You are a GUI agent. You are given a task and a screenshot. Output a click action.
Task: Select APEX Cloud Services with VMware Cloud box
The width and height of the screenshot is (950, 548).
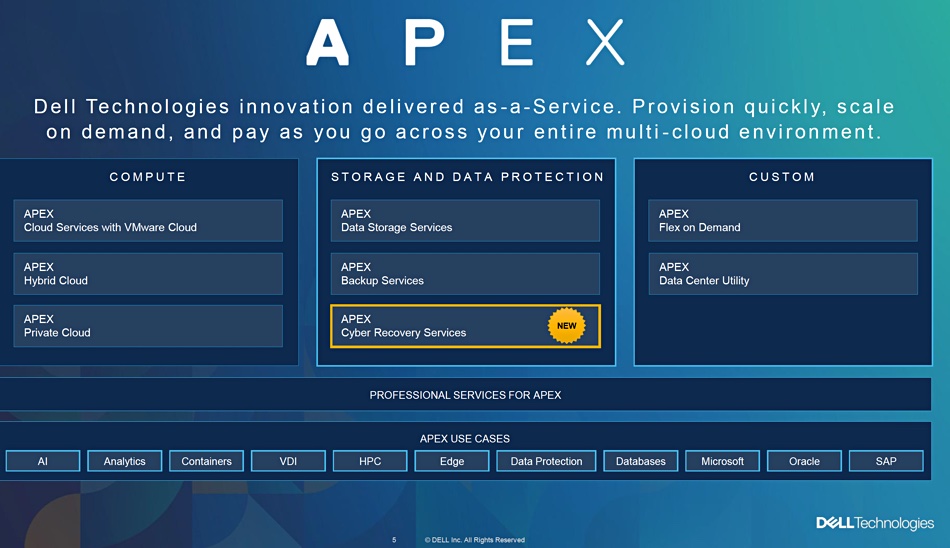148,221
